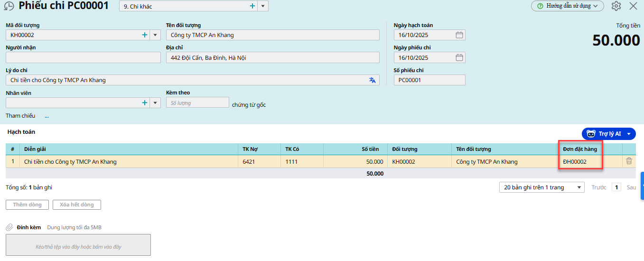
Task: Click plus icon in '9. Chi khác' combo
Action: click(x=252, y=6)
